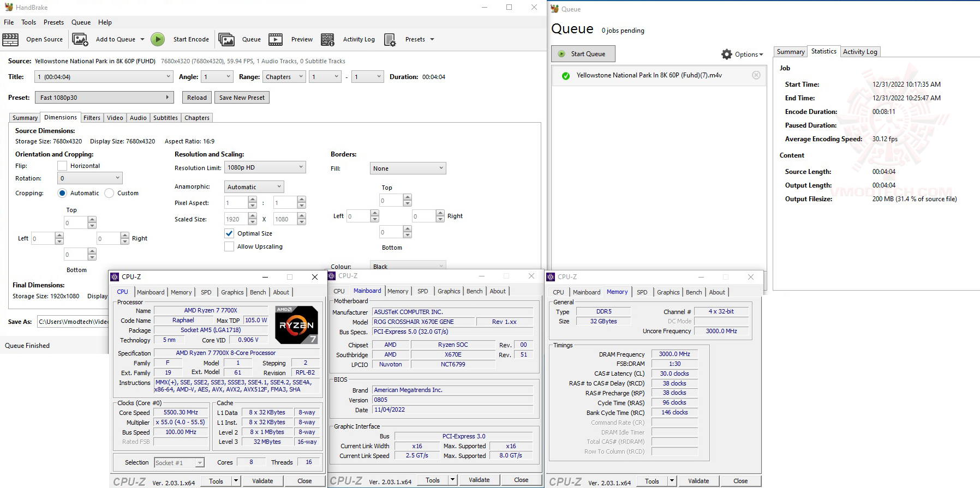Click the Preview film icon
Viewport: 980px width, 488px height.
click(276, 39)
